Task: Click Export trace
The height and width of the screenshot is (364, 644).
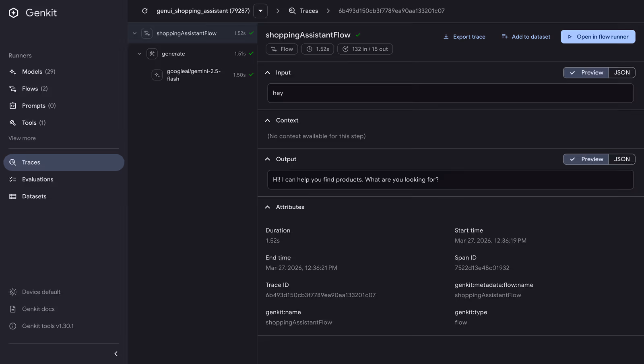Action: click(464, 37)
